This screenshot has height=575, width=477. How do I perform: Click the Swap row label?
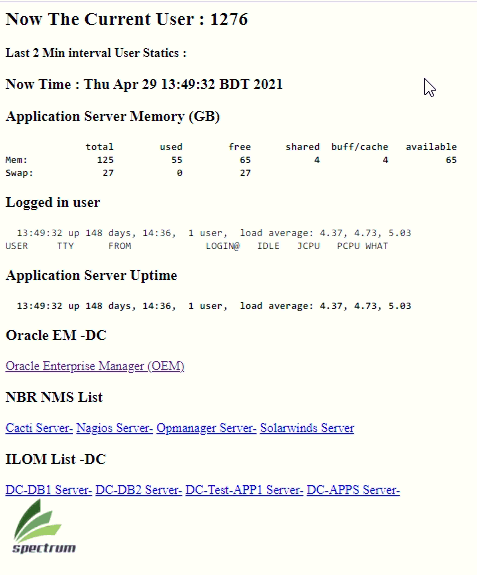click(19, 173)
